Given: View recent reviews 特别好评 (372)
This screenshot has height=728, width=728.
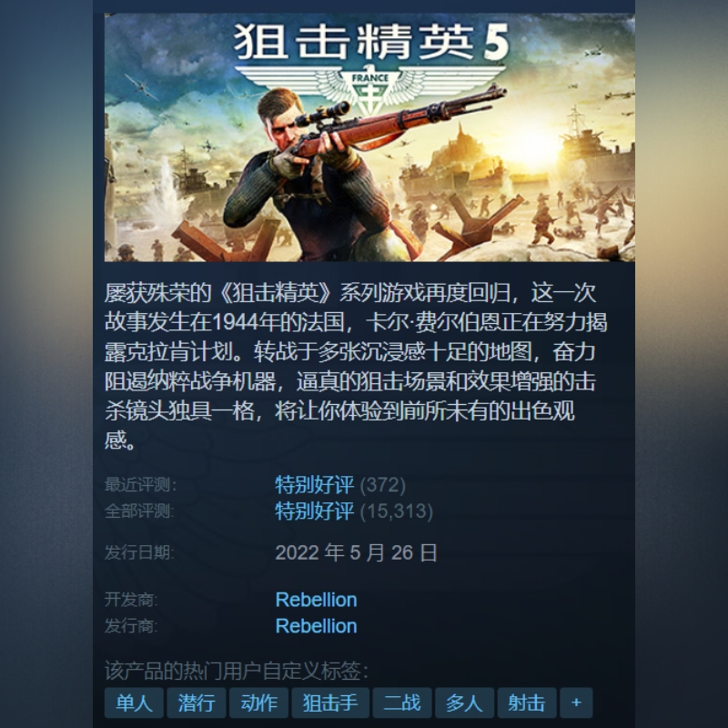Looking at the screenshot, I should tap(340, 485).
